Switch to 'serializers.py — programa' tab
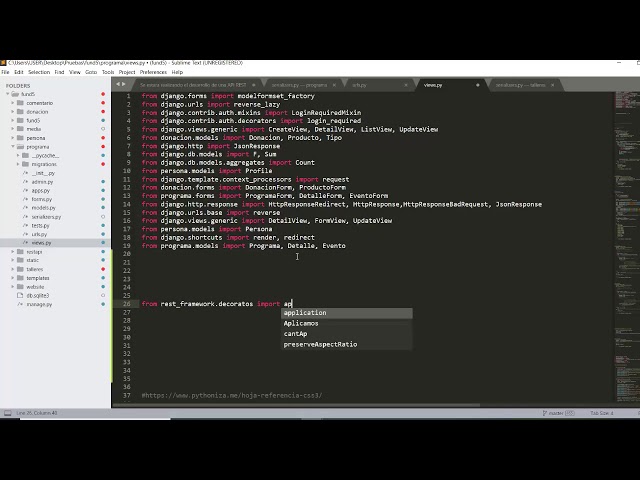Screen dimensions: 640x480 point(299,85)
